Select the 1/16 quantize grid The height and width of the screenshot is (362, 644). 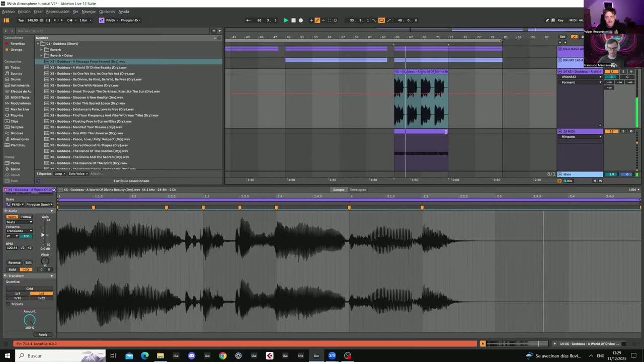(18, 298)
